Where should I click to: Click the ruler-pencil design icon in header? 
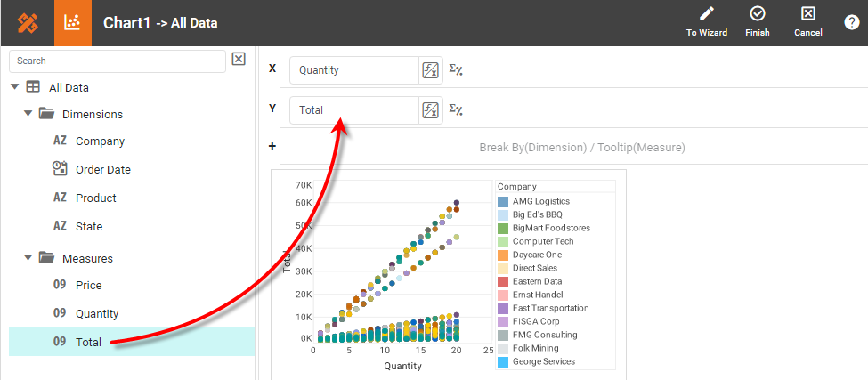coord(27,23)
